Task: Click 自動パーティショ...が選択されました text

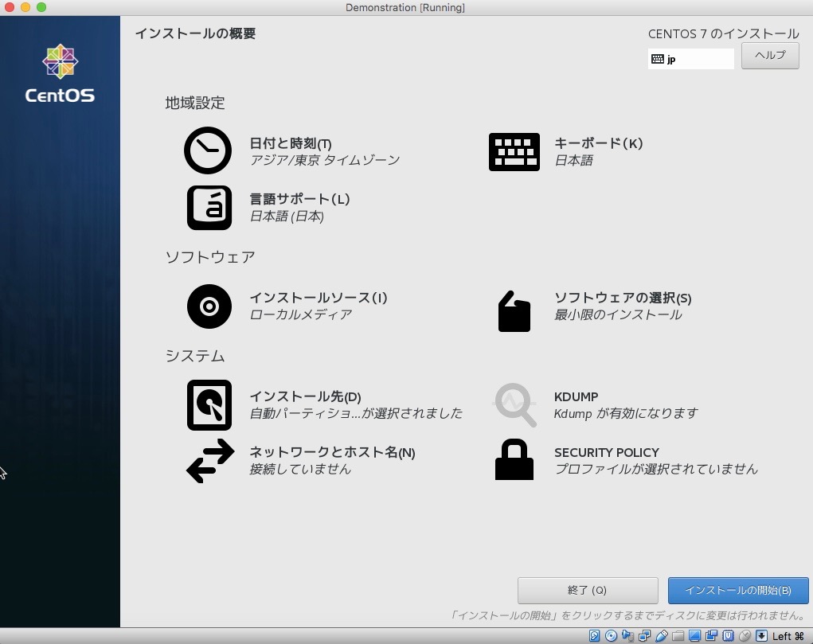Action: [356, 414]
